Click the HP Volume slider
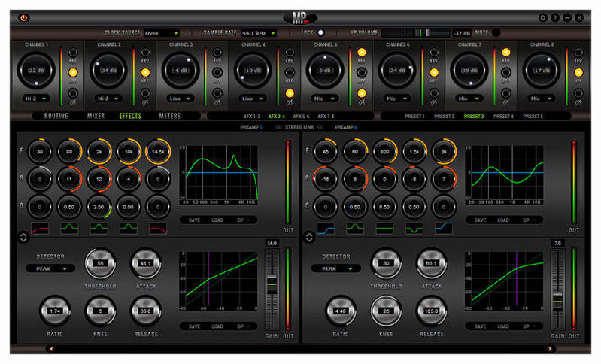This screenshot has width=601, height=364. [x=416, y=33]
